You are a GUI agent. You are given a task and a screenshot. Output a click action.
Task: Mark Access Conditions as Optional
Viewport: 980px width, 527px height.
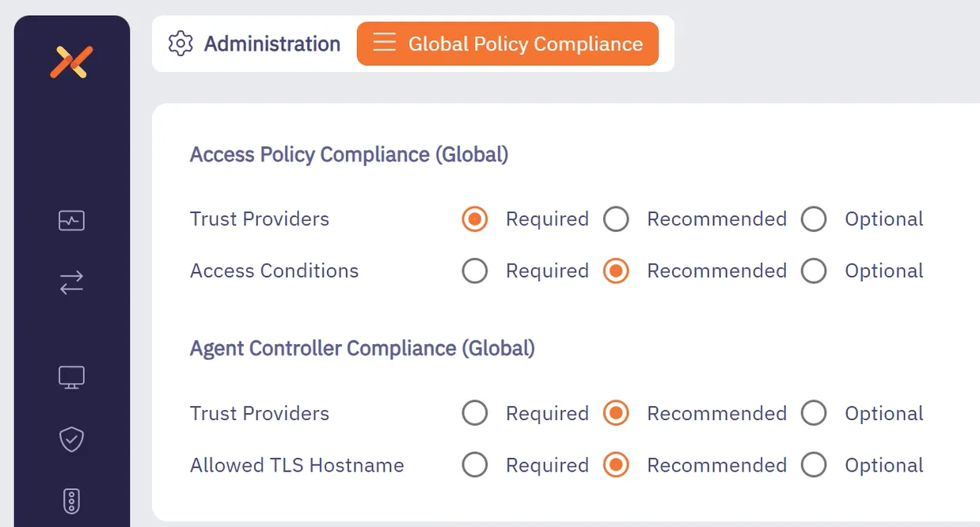814,271
